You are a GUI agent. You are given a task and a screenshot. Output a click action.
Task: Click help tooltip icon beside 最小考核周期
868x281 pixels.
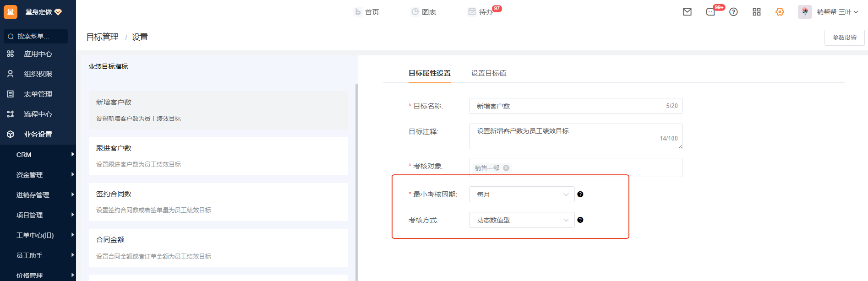click(x=580, y=195)
